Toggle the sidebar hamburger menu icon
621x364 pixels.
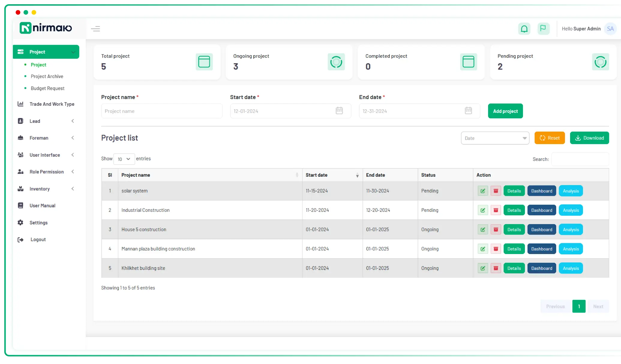(95, 29)
